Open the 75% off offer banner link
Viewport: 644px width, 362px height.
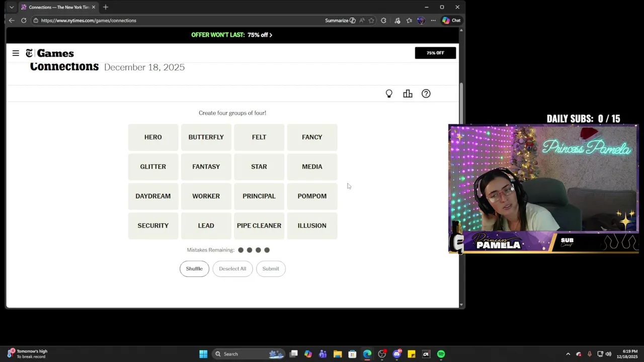[x=232, y=35]
